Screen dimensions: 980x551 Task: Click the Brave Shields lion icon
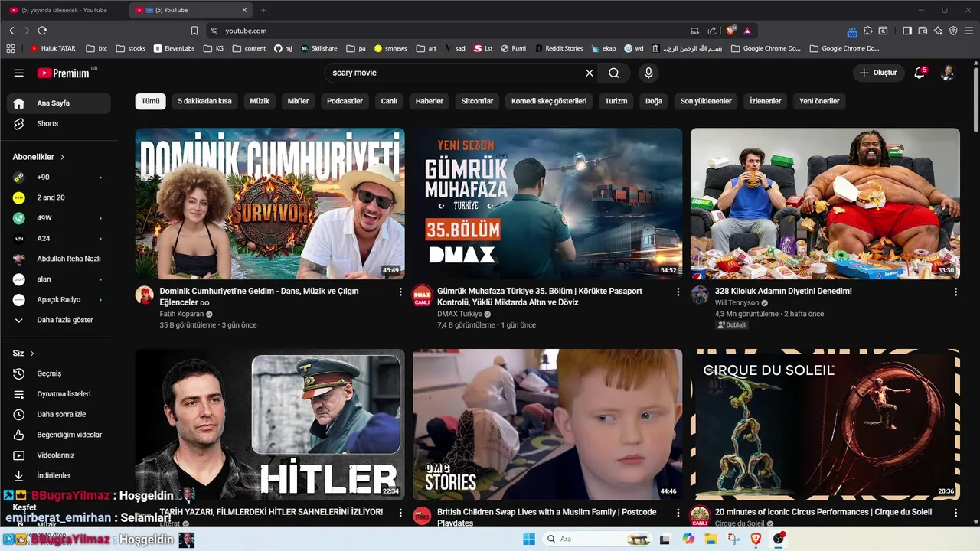click(730, 31)
